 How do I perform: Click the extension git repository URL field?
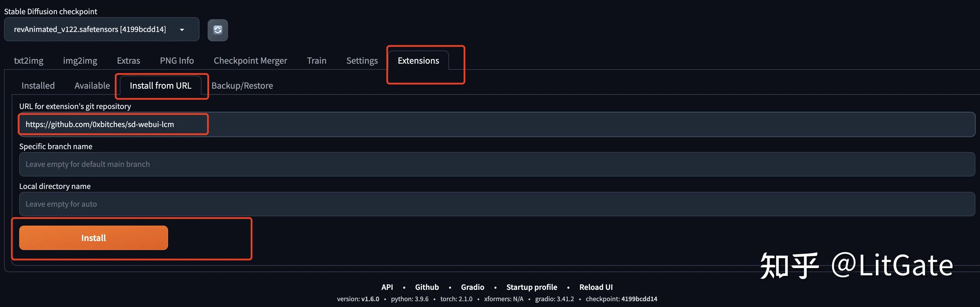[x=495, y=124]
